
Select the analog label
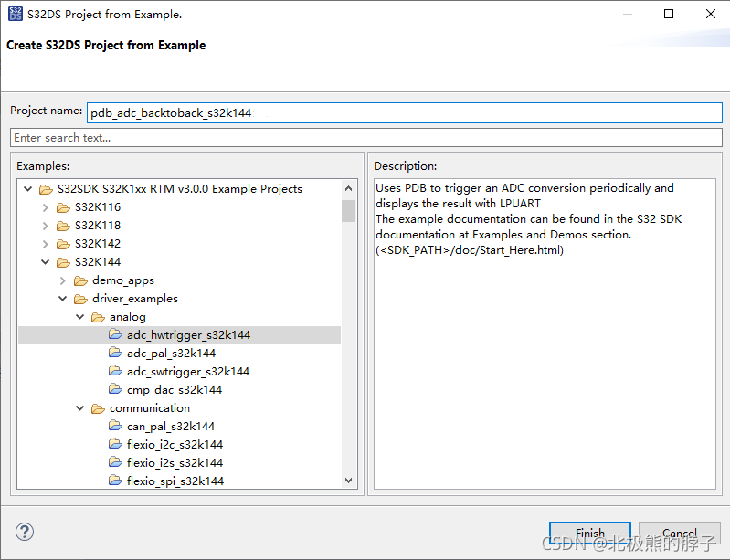[x=128, y=318]
